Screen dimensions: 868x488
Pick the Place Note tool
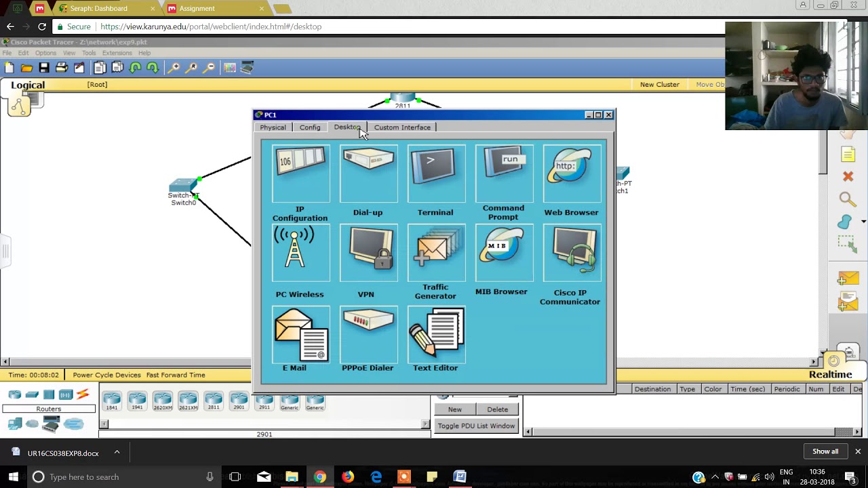click(x=848, y=155)
